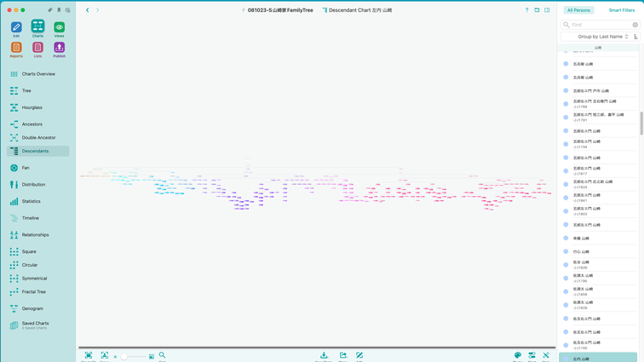
Task: Select the Ancestors chart
Action: (37, 124)
